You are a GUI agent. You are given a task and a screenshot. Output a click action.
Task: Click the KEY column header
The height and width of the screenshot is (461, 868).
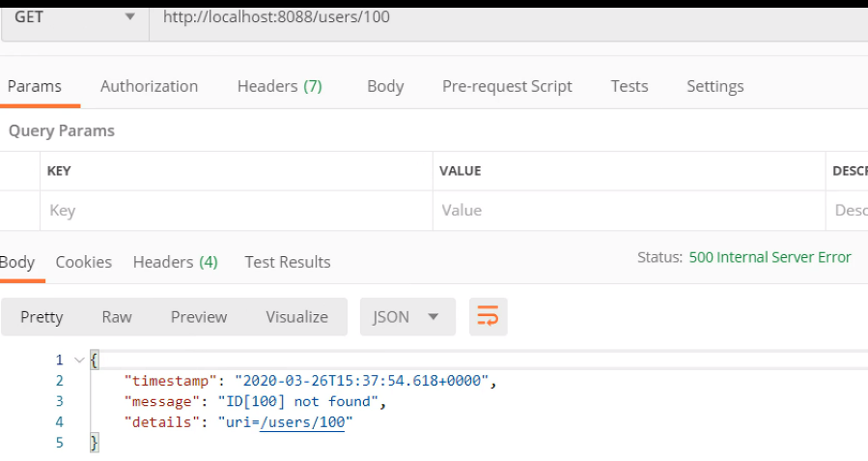59,171
